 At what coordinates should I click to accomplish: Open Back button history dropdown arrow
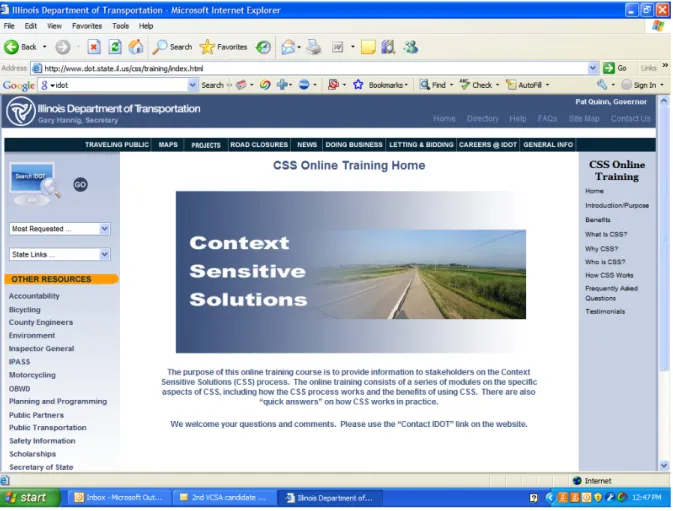(44, 47)
